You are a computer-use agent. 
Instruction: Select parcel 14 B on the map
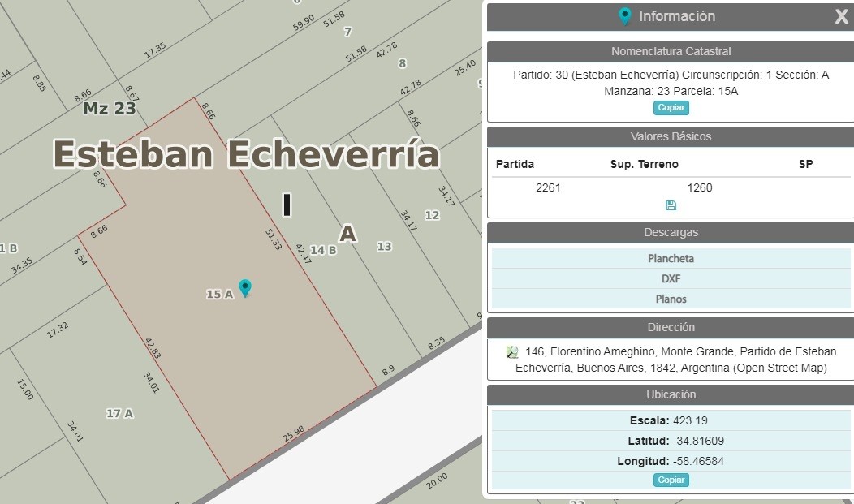tap(323, 250)
